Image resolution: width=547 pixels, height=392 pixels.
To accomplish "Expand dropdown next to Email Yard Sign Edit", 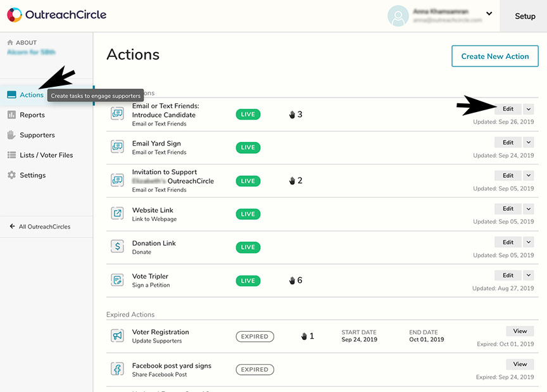I will tap(529, 142).
